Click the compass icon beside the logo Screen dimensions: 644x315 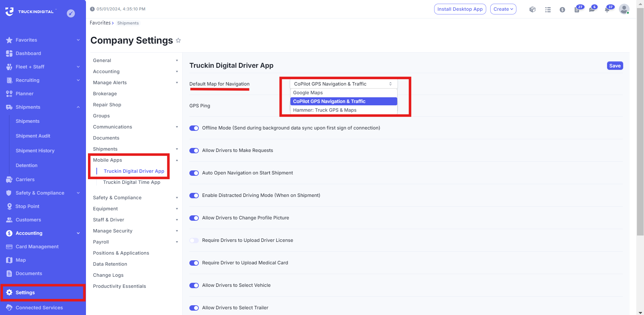(71, 13)
